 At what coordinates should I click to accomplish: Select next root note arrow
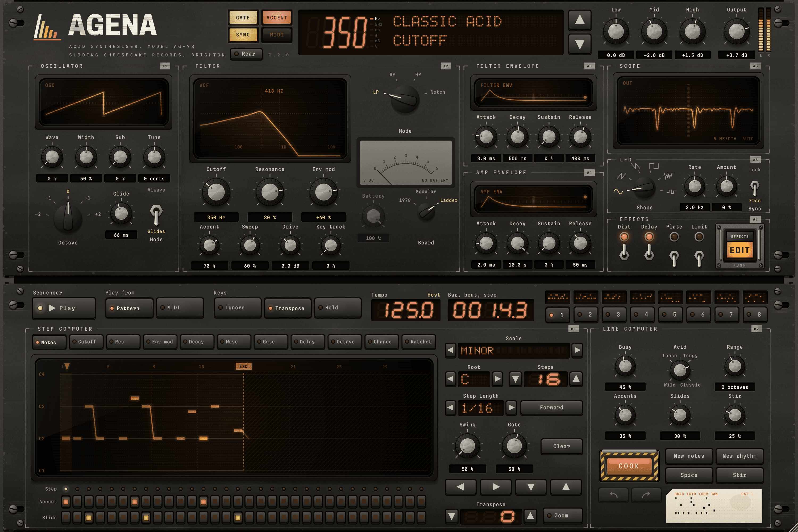point(497,379)
